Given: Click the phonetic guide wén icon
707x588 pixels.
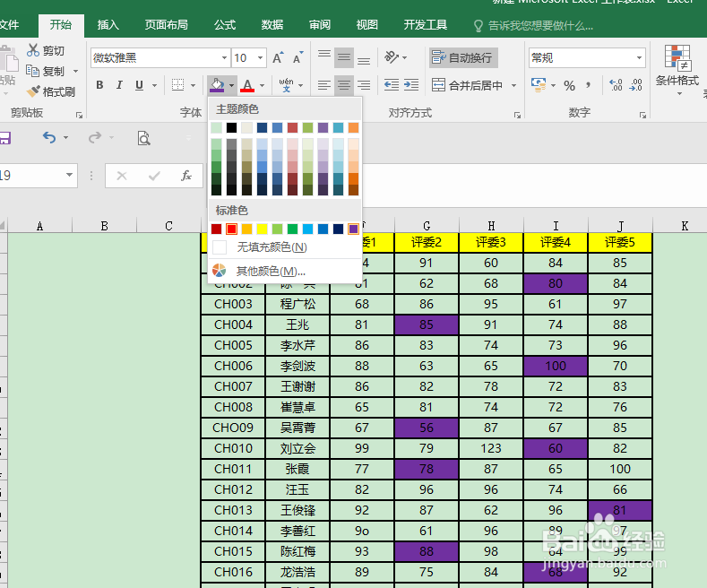Looking at the screenshot, I should click(286, 85).
